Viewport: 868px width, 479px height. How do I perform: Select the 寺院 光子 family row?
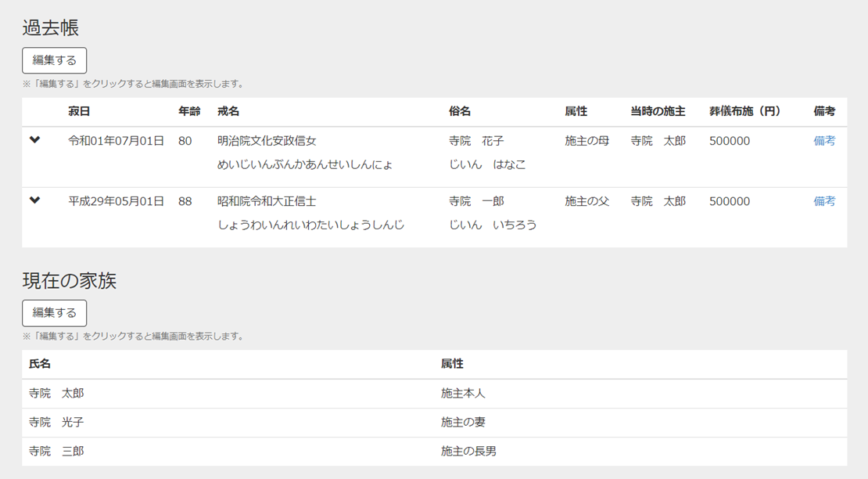[235, 422]
